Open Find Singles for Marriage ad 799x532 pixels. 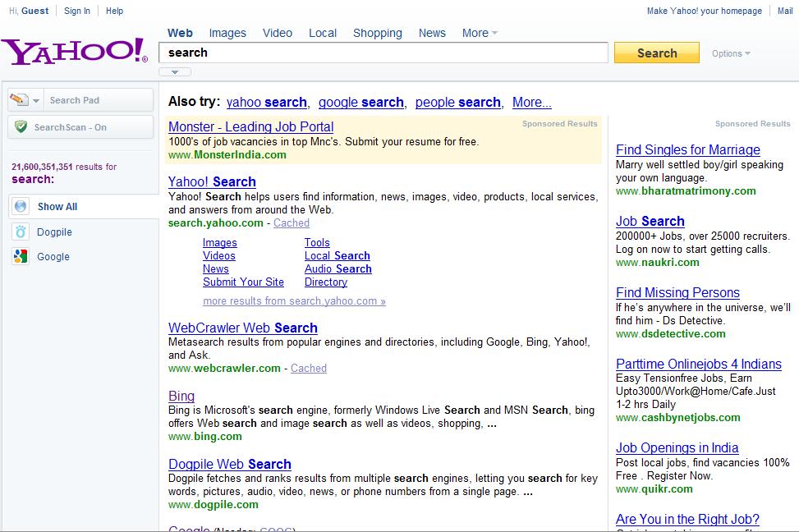click(x=687, y=149)
